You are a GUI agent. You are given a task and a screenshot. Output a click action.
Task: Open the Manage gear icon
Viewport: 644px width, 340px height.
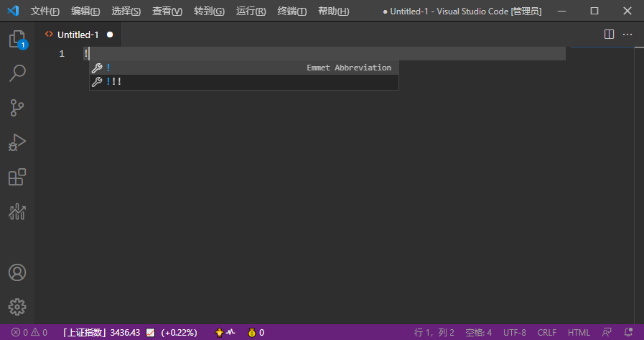17,307
